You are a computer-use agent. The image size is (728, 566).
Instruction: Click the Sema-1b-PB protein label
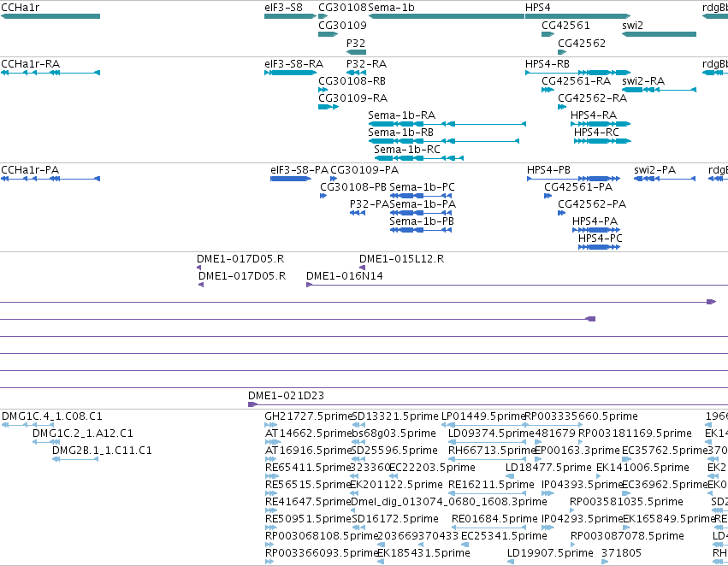[422, 221]
